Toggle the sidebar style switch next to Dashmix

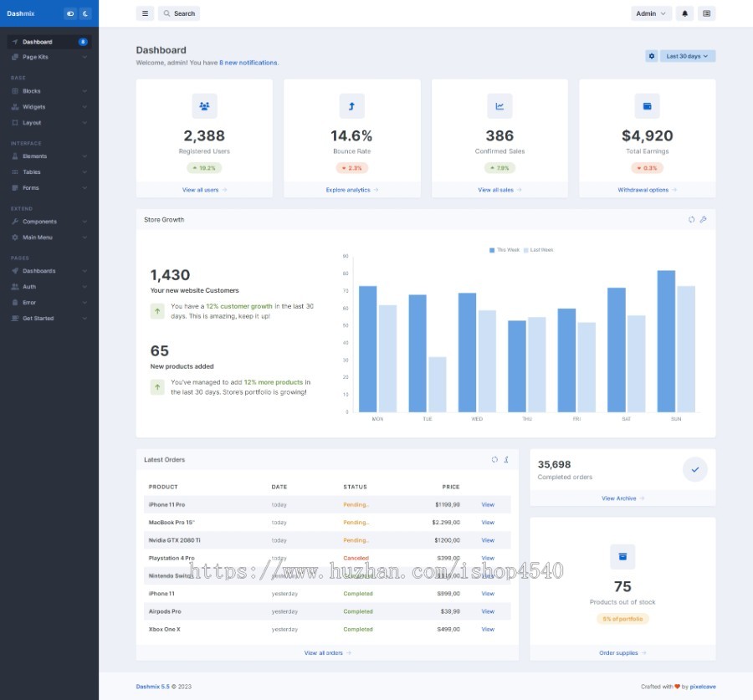[70, 13]
